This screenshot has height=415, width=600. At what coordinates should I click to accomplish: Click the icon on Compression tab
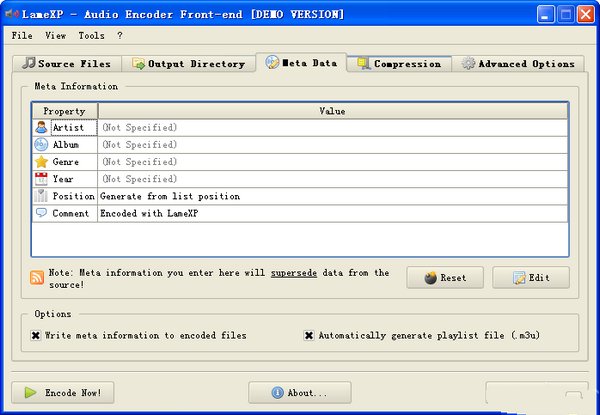tap(364, 63)
